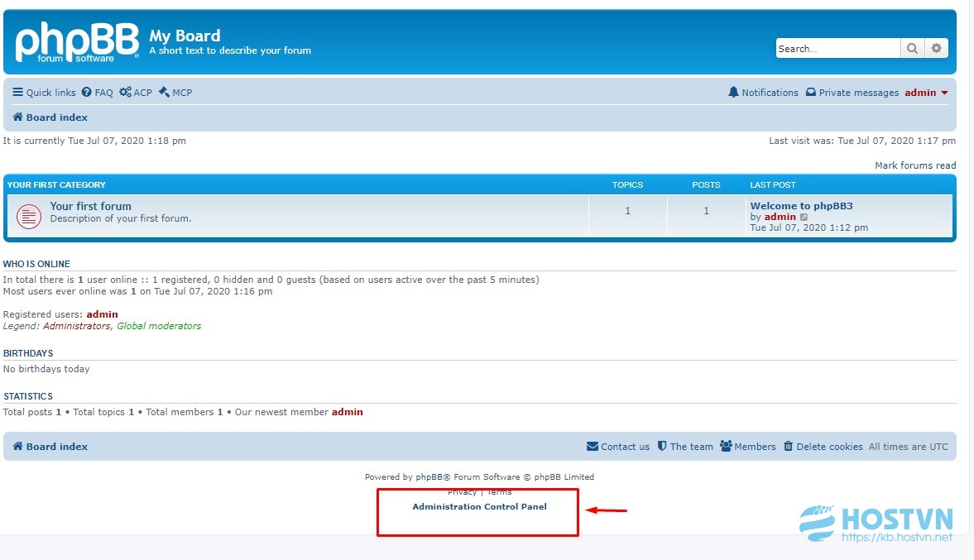
Task: Expand the admin user dropdown
Action: coord(926,92)
